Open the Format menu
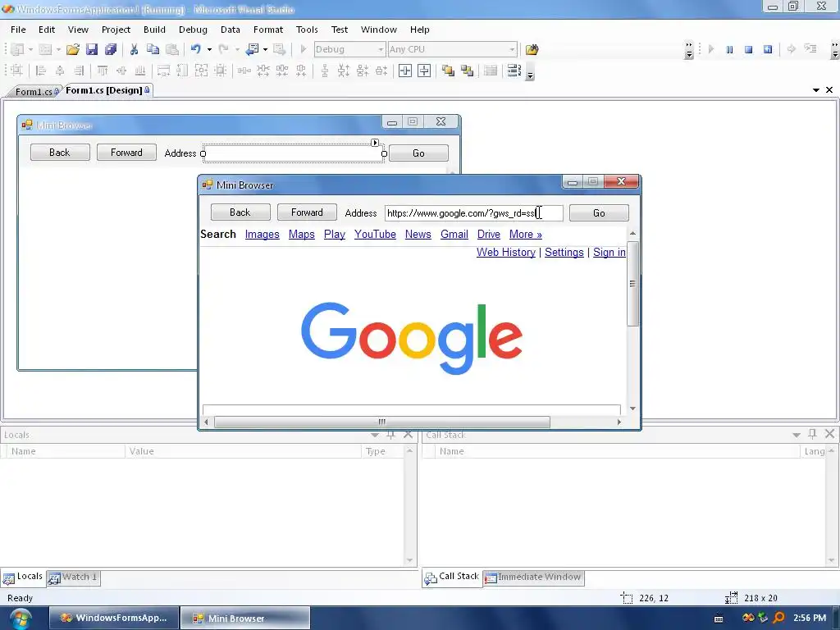840x630 pixels. pyautogui.click(x=268, y=30)
